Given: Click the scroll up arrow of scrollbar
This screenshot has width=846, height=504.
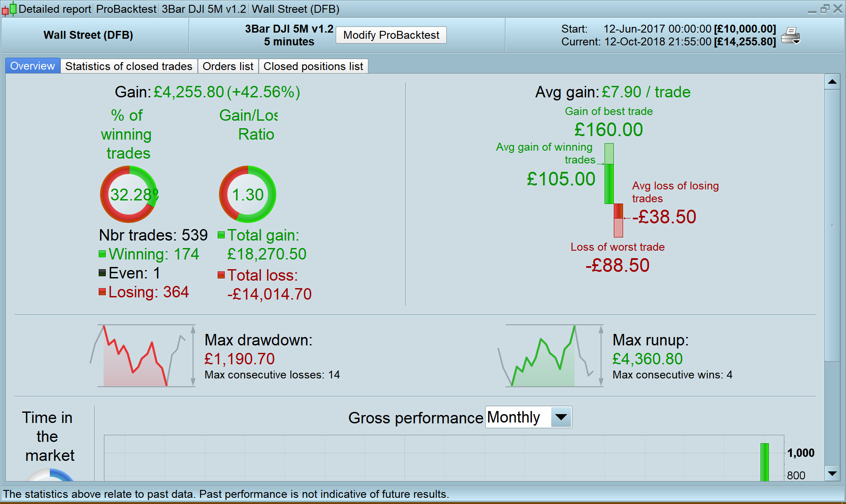Looking at the screenshot, I should [832, 82].
